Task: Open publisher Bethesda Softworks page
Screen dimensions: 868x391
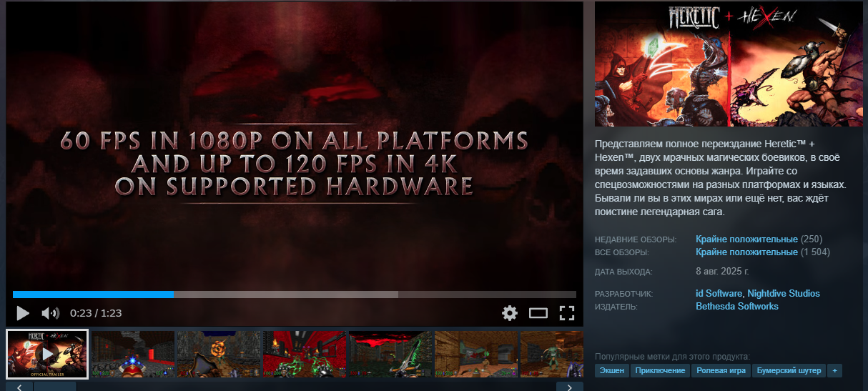Action: pyautogui.click(x=737, y=307)
